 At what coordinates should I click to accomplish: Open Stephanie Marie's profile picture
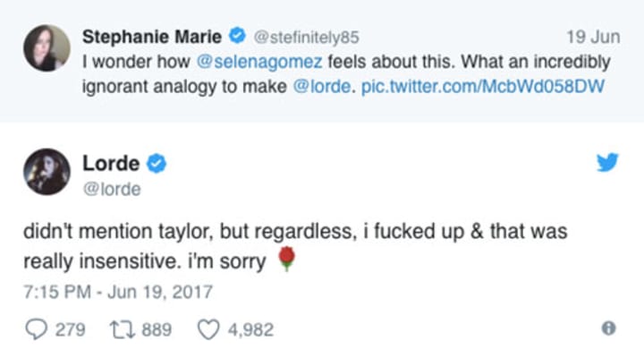point(46,47)
